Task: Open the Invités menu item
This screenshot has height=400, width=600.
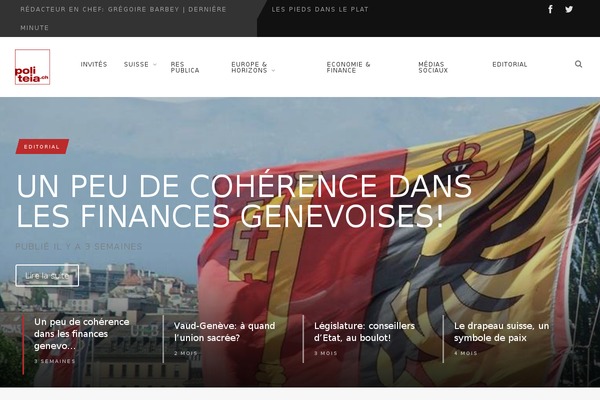Action: tap(94, 64)
